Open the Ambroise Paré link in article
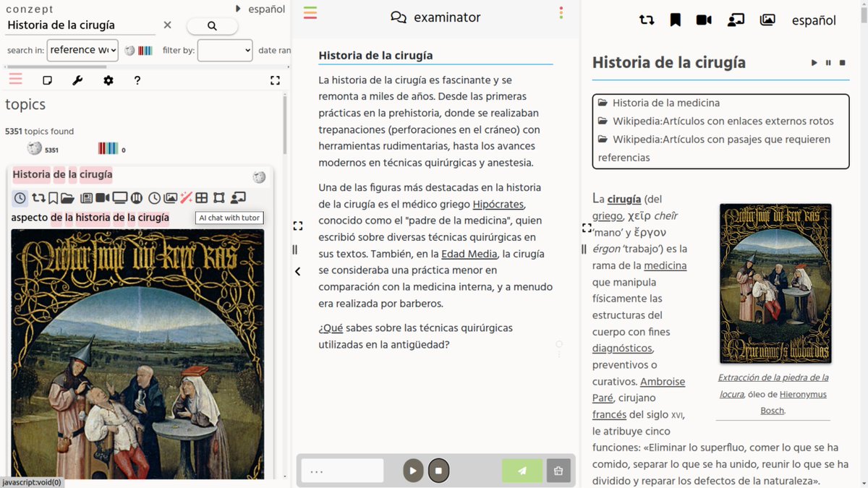 [639, 390]
